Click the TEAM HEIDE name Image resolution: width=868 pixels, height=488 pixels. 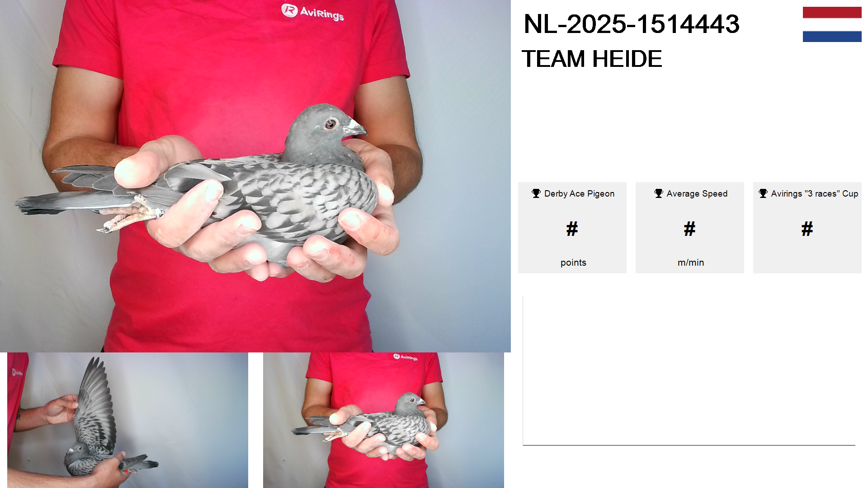click(x=592, y=59)
